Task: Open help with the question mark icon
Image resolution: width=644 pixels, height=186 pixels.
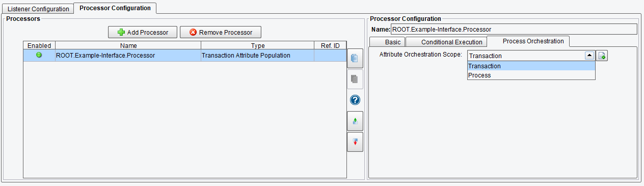Action: click(355, 100)
